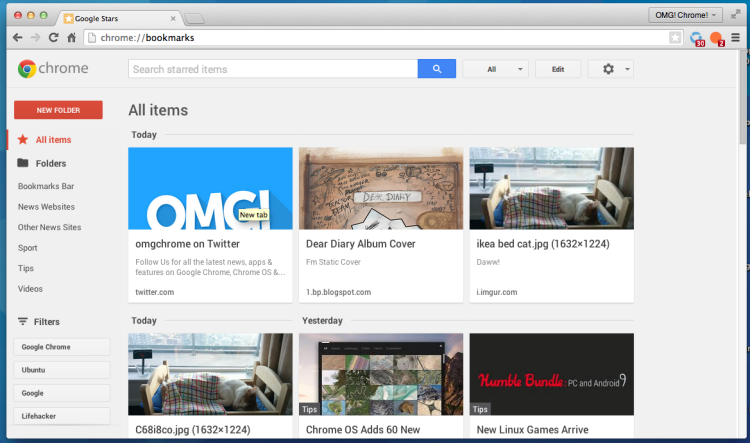Open the ikea bed cat.jpg thumbnail image

(x=552, y=188)
